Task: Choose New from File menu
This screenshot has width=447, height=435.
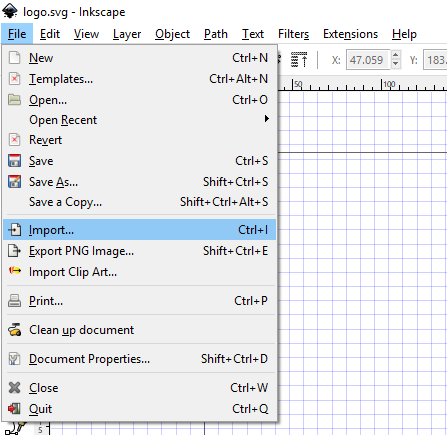Action: click(139, 58)
